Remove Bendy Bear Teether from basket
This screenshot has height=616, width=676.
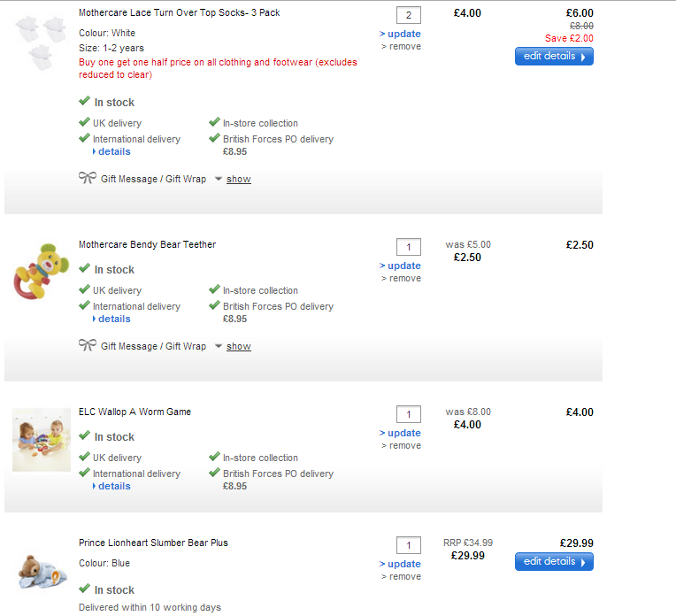pos(404,278)
